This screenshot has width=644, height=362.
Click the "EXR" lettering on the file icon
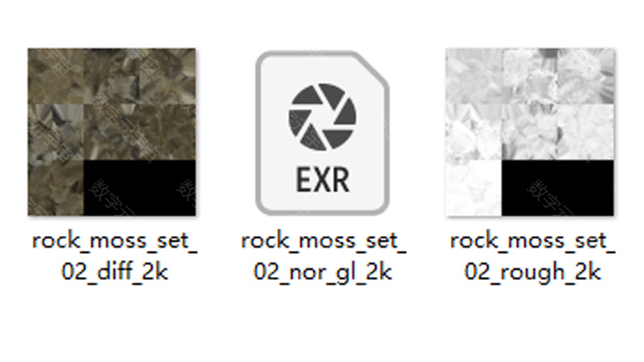(x=323, y=180)
